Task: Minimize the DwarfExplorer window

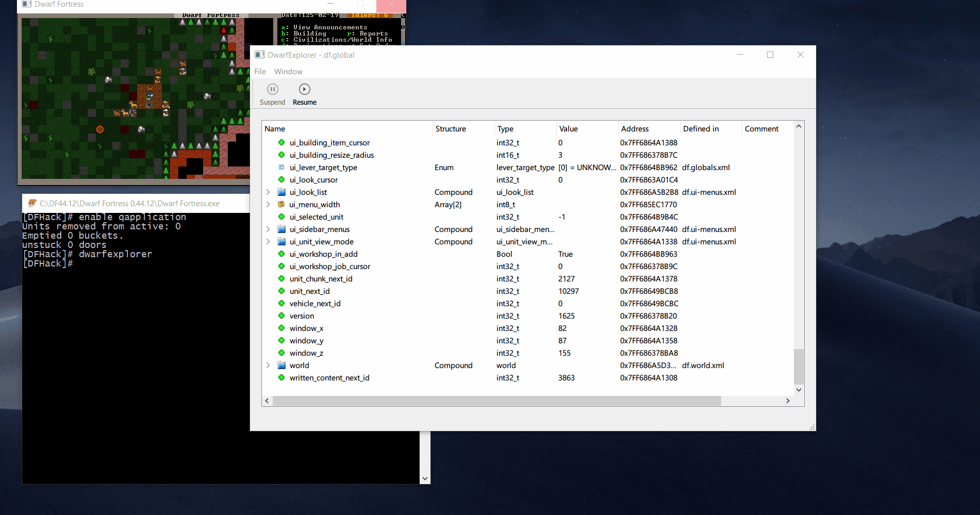Action: [x=740, y=55]
